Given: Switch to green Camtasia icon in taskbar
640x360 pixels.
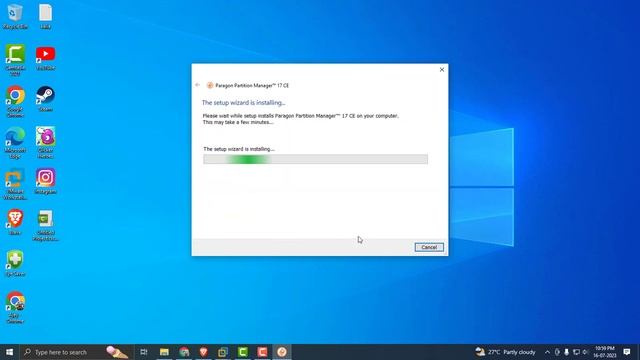Looking at the screenshot, I should 243,352.
